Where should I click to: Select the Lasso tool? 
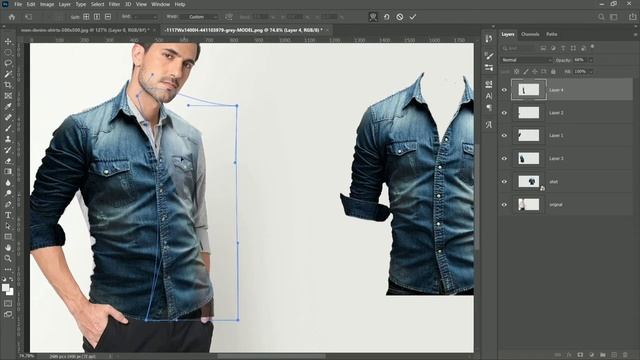click(8, 63)
